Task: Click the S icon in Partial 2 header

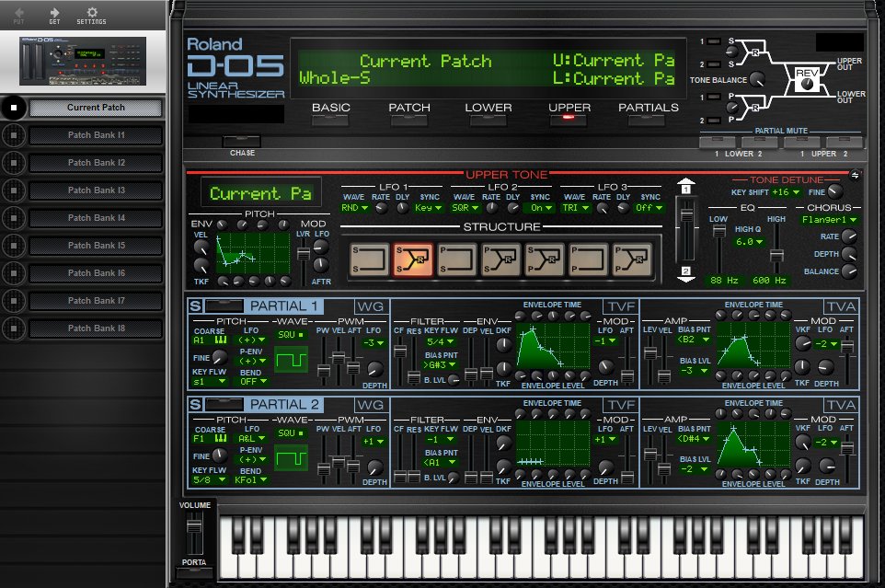Action: point(195,404)
